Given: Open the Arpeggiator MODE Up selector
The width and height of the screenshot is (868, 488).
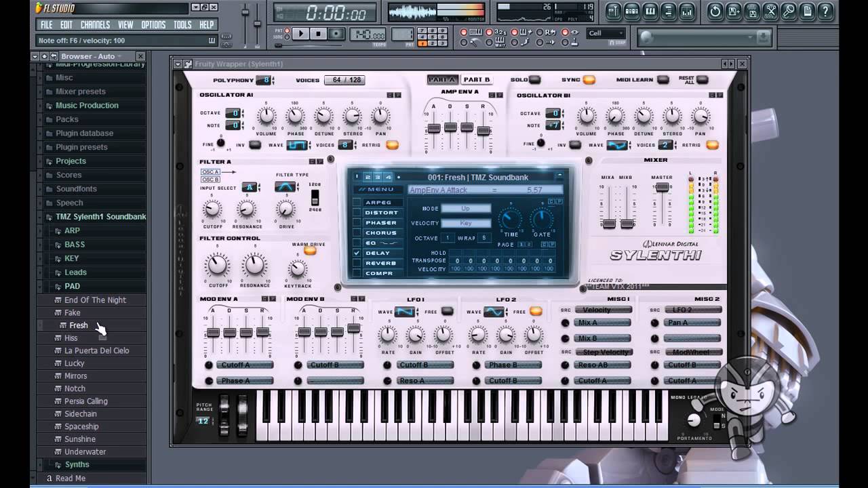Looking at the screenshot, I should tap(466, 209).
